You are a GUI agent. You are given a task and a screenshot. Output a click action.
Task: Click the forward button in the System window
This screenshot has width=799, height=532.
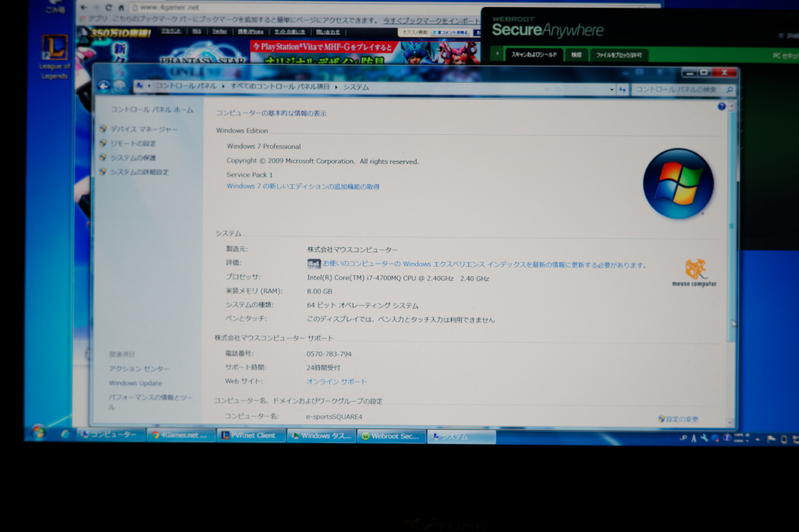coord(119,87)
